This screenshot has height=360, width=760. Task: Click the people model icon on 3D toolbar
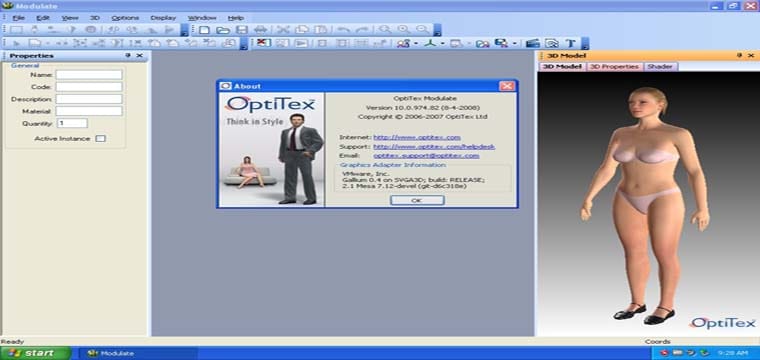403,43
